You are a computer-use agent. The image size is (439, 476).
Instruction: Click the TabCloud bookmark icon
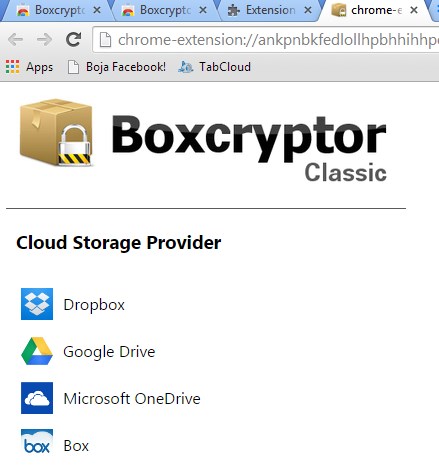pyautogui.click(x=186, y=67)
